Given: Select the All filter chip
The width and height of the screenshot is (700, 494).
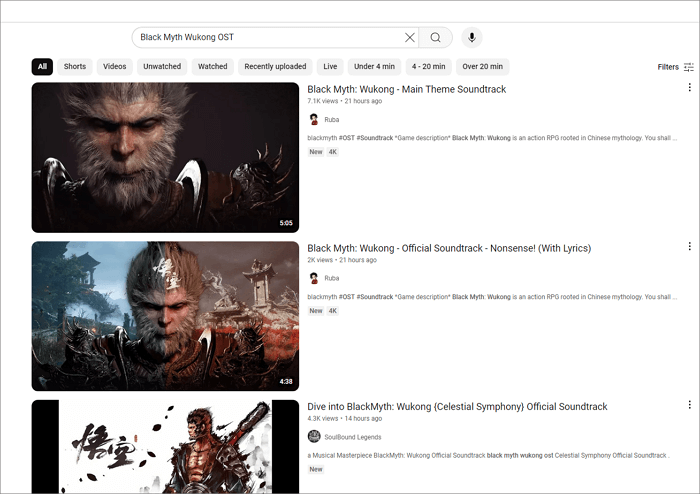Looking at the screenshot, I should [42, 66].
